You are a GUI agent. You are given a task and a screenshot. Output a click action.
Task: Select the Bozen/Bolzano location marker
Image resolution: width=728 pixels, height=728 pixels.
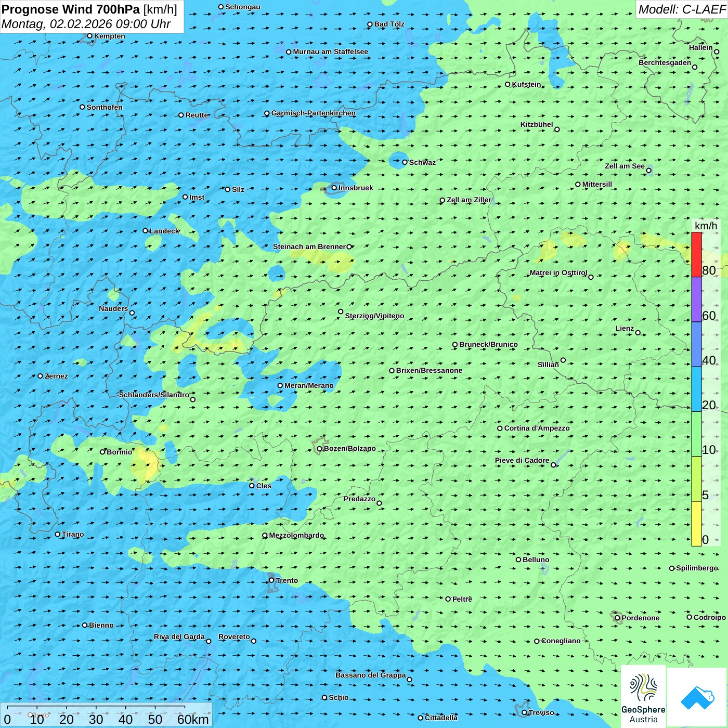point(319,449)
